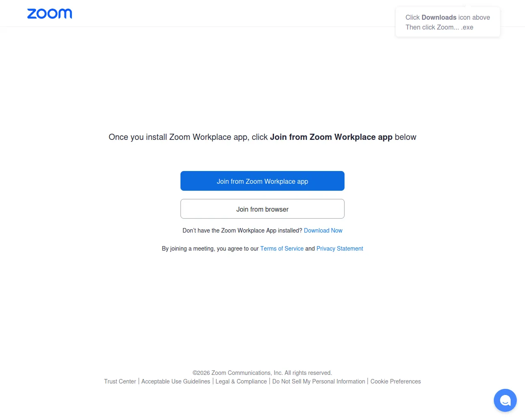This screenshot has height=420, width=525.
Task: Open Cookie Preferences
Action: click(x=395, y=381)
